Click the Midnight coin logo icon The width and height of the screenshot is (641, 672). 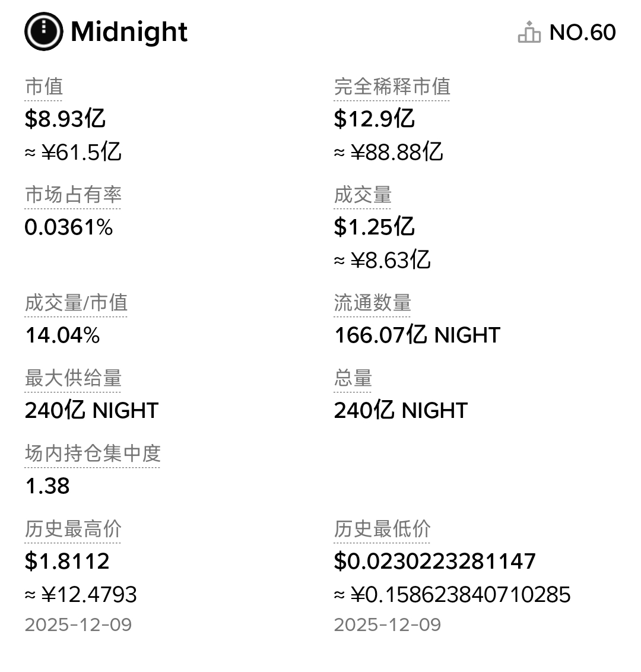[43, 31]
